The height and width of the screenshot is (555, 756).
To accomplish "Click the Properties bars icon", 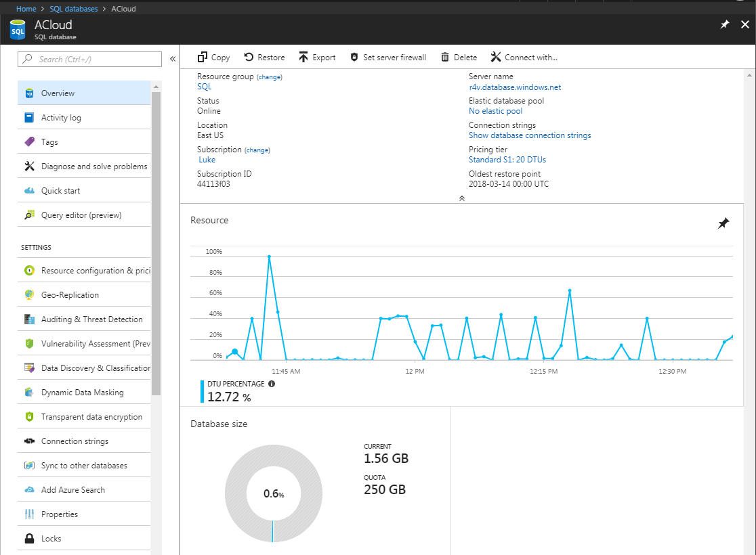I will pyautogui.click(x=29, y=514).
